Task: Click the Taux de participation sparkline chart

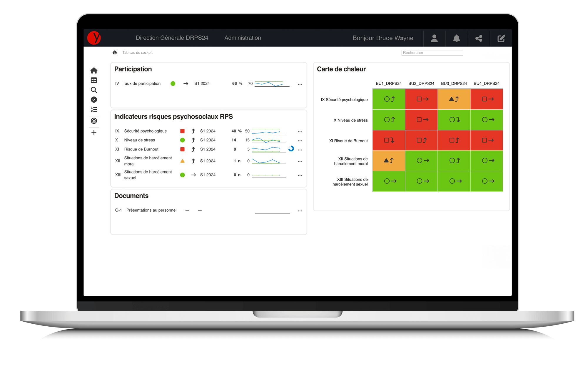Action: point(272,83)
